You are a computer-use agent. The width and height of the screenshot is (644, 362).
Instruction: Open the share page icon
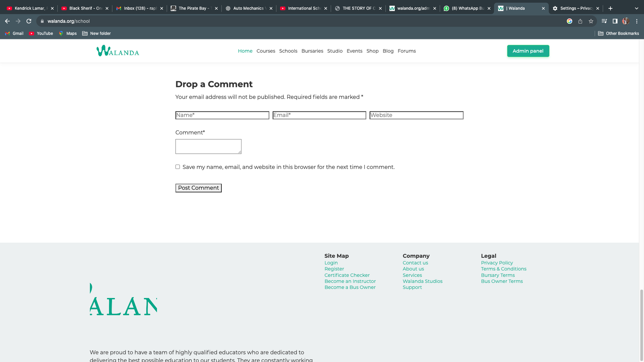coord(580,21)
